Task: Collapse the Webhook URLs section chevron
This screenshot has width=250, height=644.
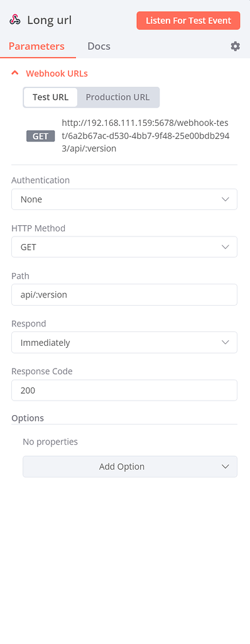Action: pyautogui.click(x=15, y=73)
